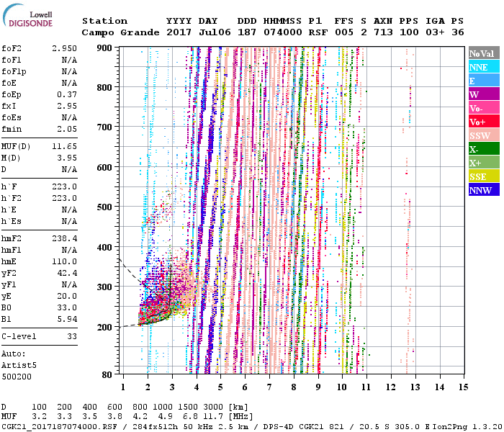The height and width of the screenshot is (432, 504).
Task: Select the 15 MHz frequency axis label
Action: (x=462, y=387)
